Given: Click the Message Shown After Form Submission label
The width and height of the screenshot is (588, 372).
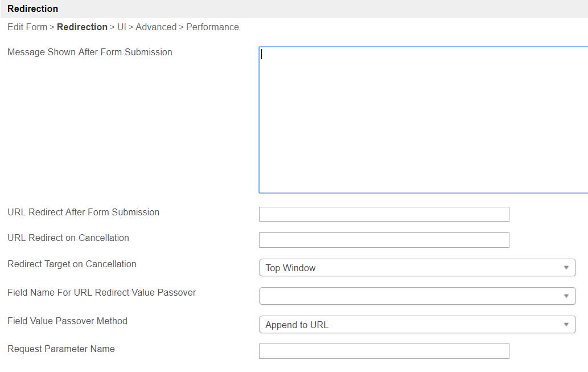Looking at the screenshot, I should coord(89,52).
